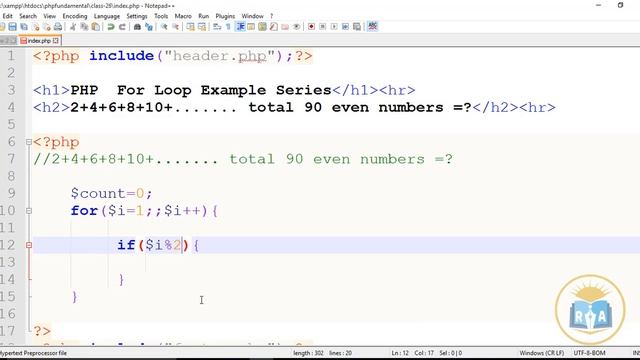
Task: Open the Function List icon
Action: (x=274, y=27)
